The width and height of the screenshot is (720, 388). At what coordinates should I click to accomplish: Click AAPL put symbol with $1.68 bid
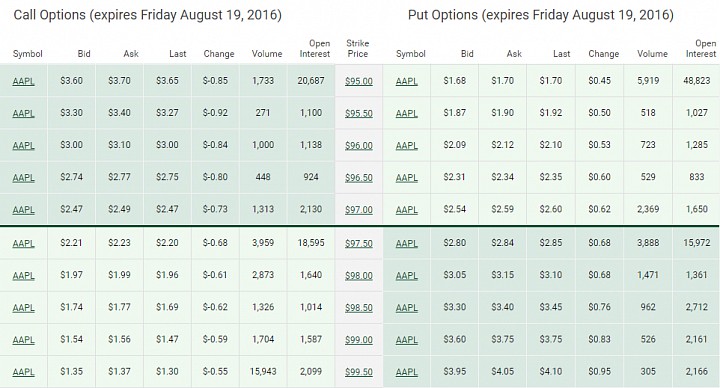pyautogui.click(x=407, y=81)
